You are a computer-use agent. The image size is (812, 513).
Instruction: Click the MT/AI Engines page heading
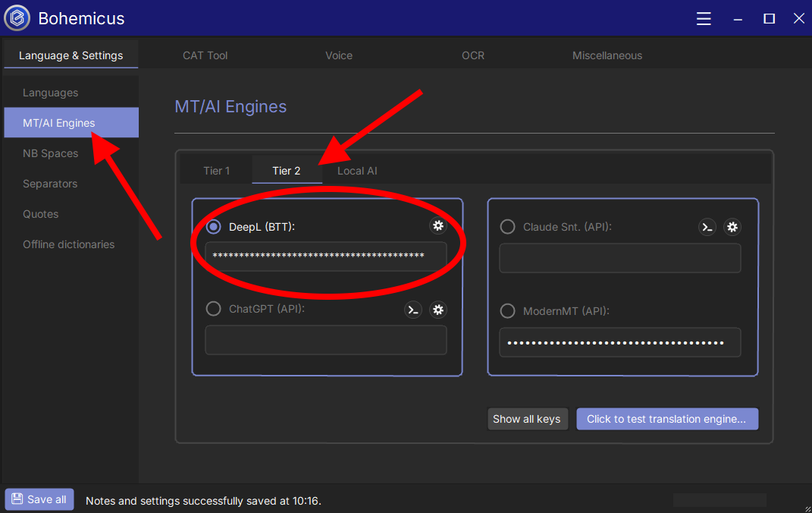tap(230, 107)
